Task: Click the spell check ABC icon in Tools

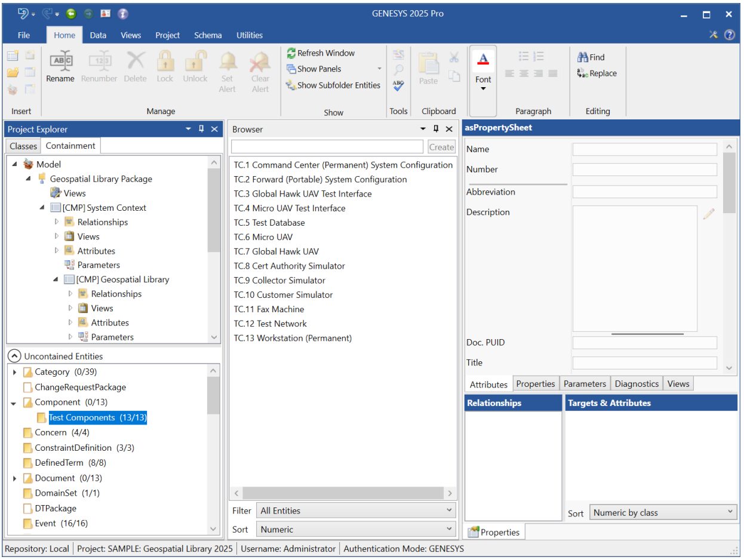Action: point(398,86)
